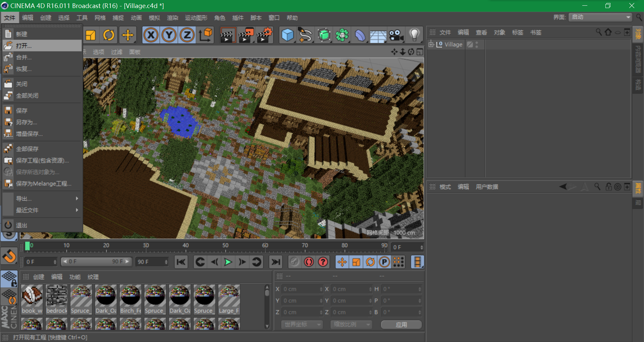Select the bedrock material thumbnail
This screenshot has height=342, width=644.
coord(56,300)
